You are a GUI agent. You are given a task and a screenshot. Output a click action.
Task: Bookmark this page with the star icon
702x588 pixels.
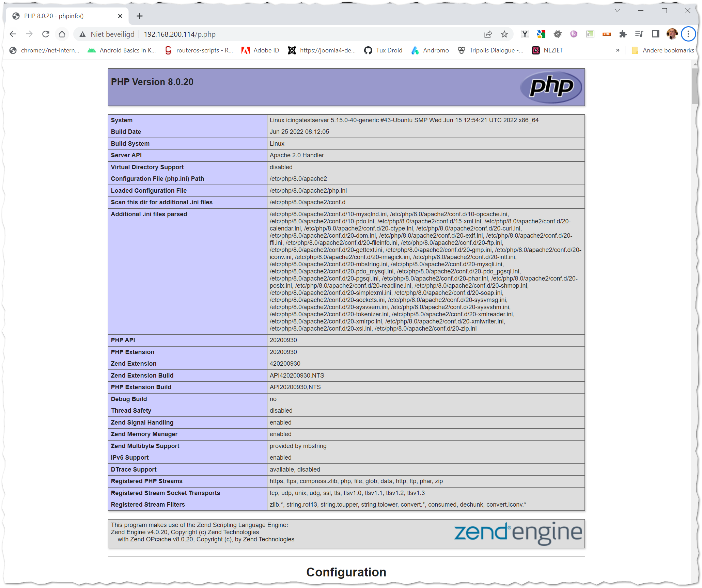pos(504,34)
